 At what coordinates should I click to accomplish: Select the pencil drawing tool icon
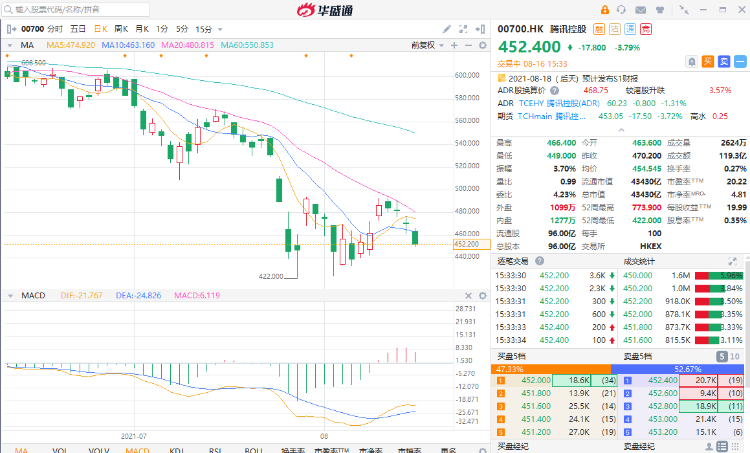pos(446,29)
